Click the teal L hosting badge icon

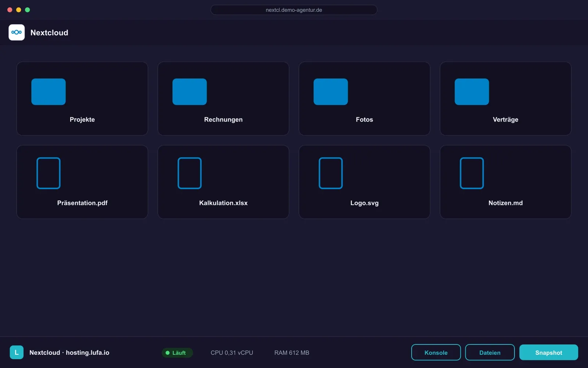point(17,352)
